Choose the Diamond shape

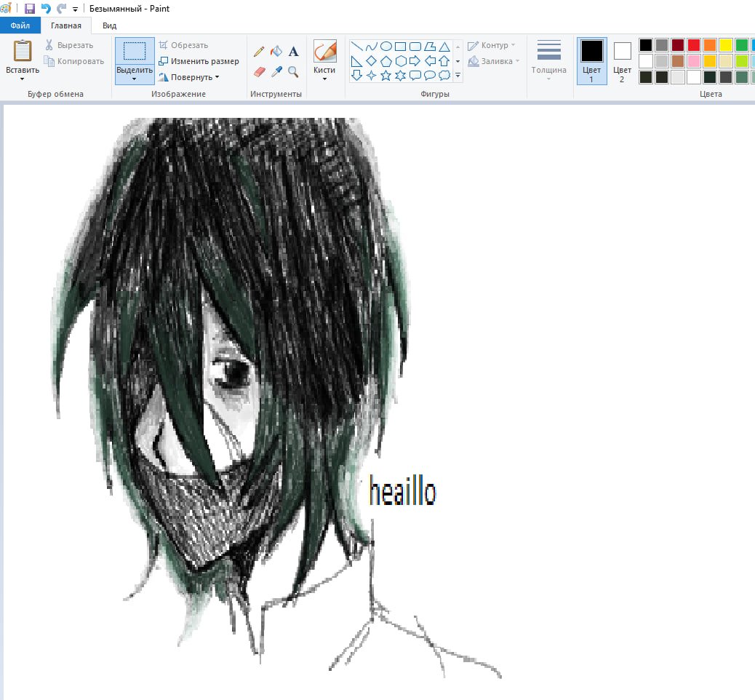point(371,61)
